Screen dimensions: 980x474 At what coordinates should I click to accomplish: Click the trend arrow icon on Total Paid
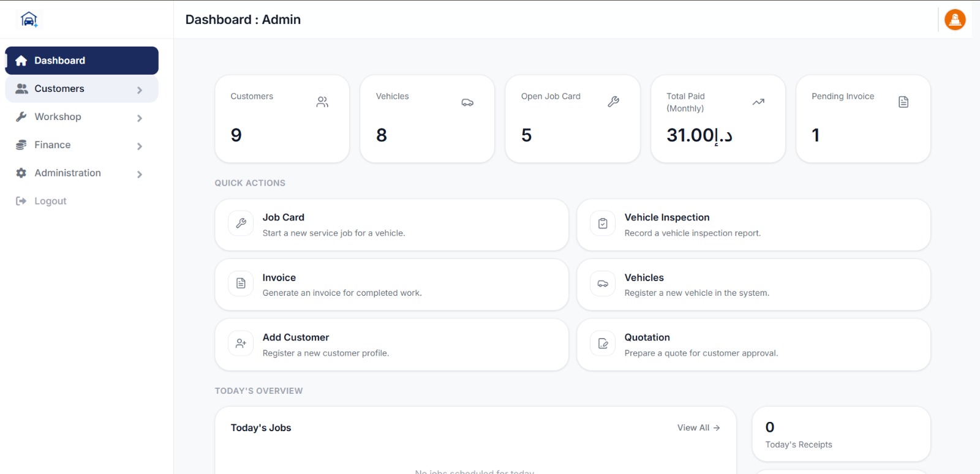coord(758,102)
